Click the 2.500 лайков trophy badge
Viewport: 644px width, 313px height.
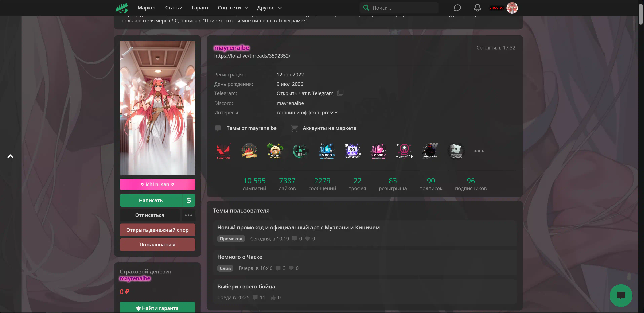[x=378, y=151]
